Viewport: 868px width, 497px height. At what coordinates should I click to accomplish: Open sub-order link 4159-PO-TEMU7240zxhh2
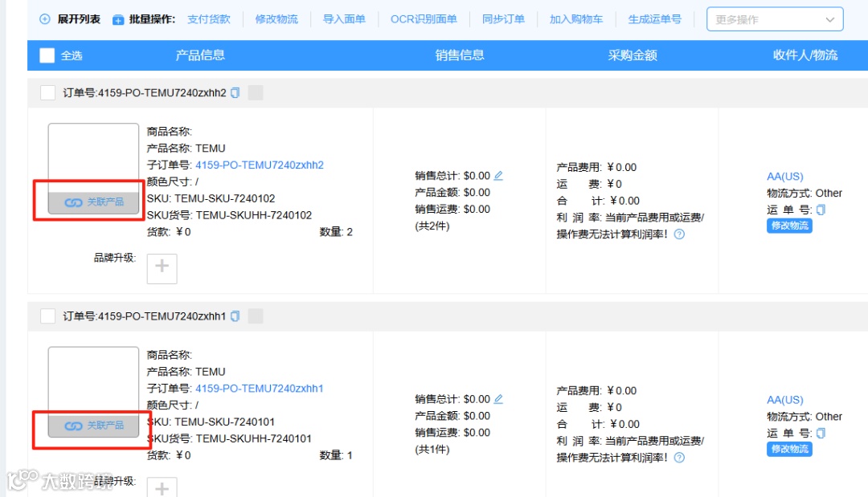point(259,165)
